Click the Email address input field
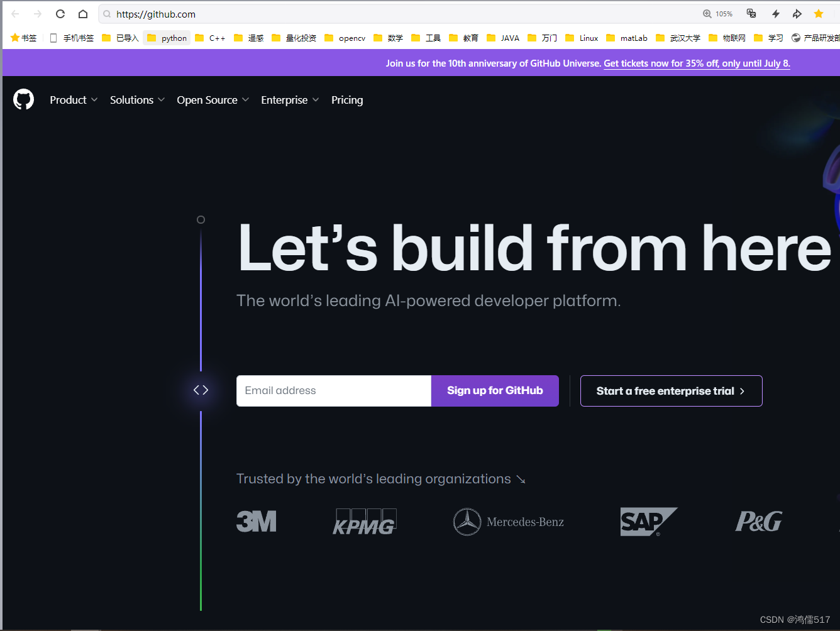Screen dimensions: 840x631 (334, 391)
